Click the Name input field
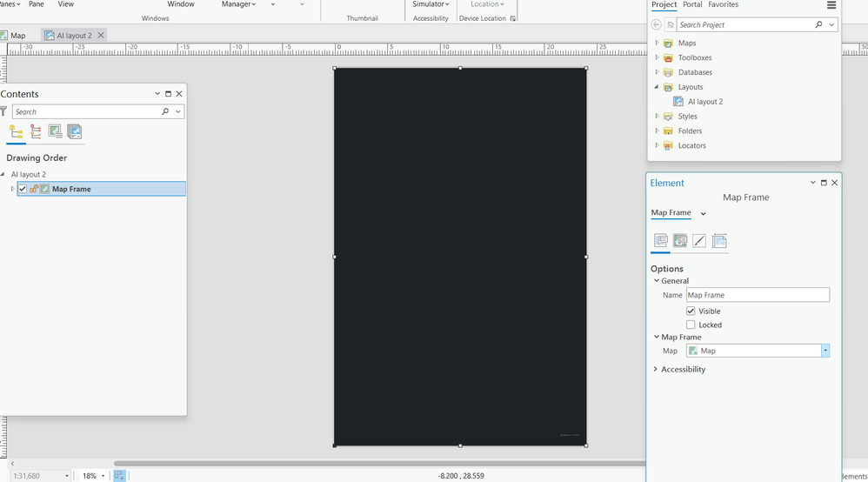This screenshot has height=482, width=868. point(758,295)
